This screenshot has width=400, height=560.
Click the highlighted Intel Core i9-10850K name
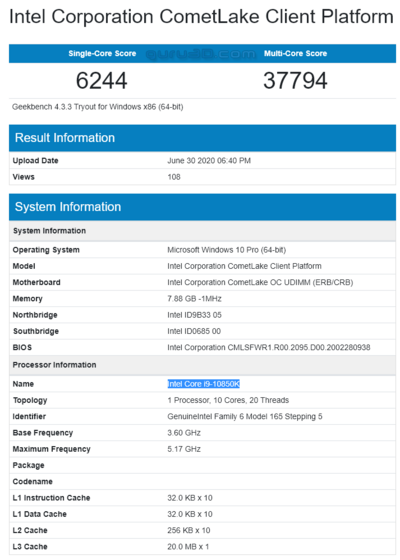click(x=204, y=384)
